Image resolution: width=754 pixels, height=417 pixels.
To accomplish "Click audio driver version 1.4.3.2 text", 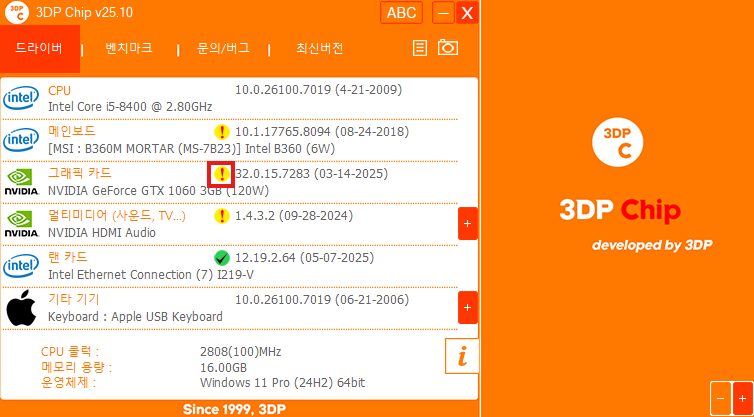I will (x=294, y=216).
